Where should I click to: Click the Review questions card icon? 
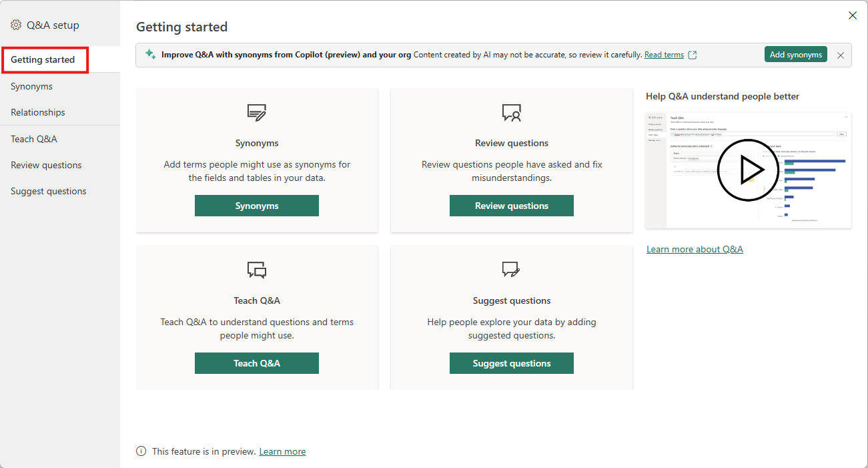tap(512, 112)
